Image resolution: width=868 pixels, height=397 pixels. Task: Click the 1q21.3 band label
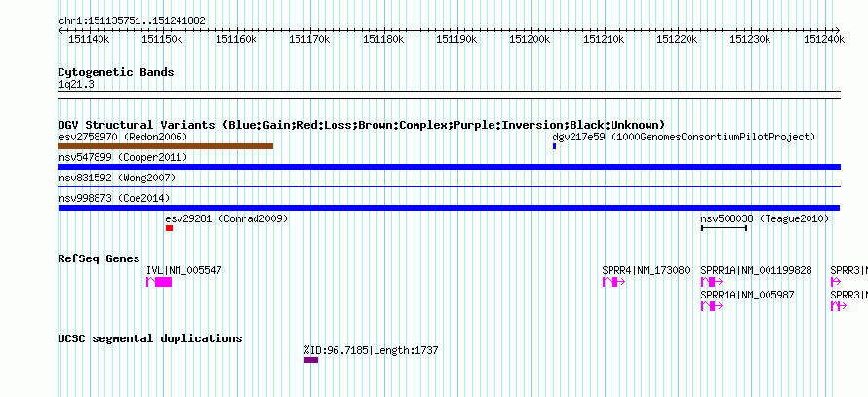click(x=76, y=84)
